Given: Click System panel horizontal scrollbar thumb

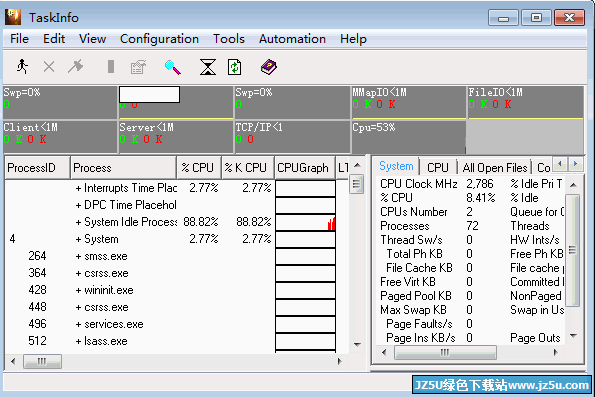Looking at the screenshot, I should [445, 353].
